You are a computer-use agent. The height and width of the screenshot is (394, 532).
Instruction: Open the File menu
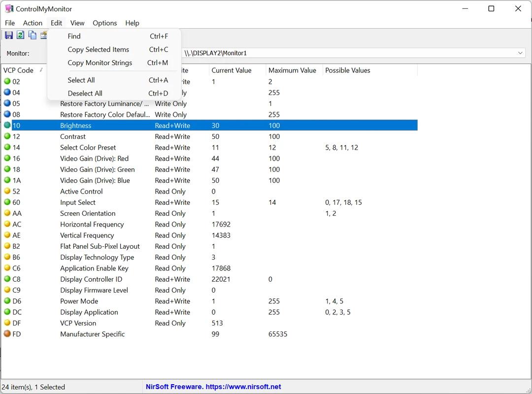[10, 23]
